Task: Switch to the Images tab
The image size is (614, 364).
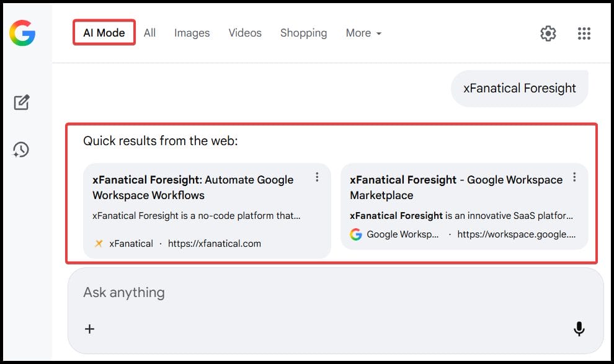Action: tap(192, 33)
